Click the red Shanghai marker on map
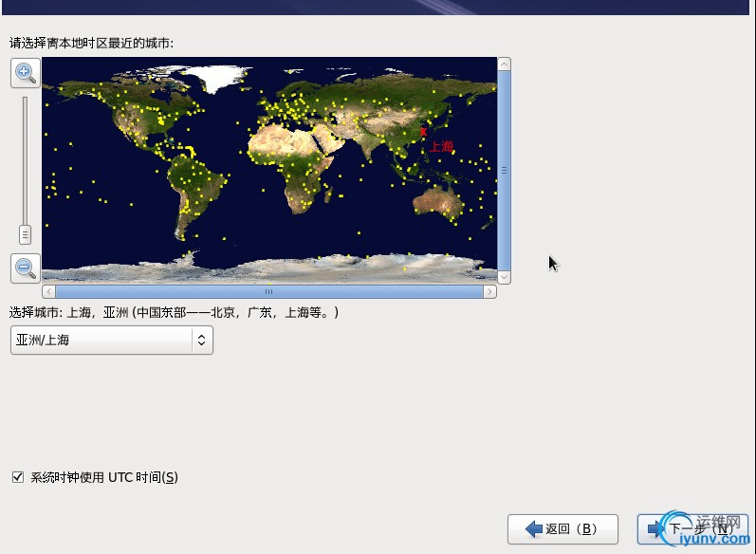The width and height of the screenshot is (756, 554). 423,132
